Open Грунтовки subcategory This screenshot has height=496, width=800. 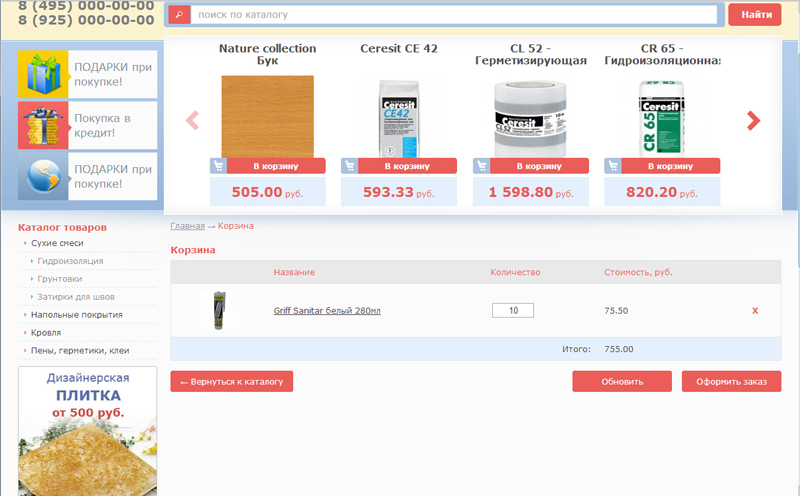[x=60, y=279]
